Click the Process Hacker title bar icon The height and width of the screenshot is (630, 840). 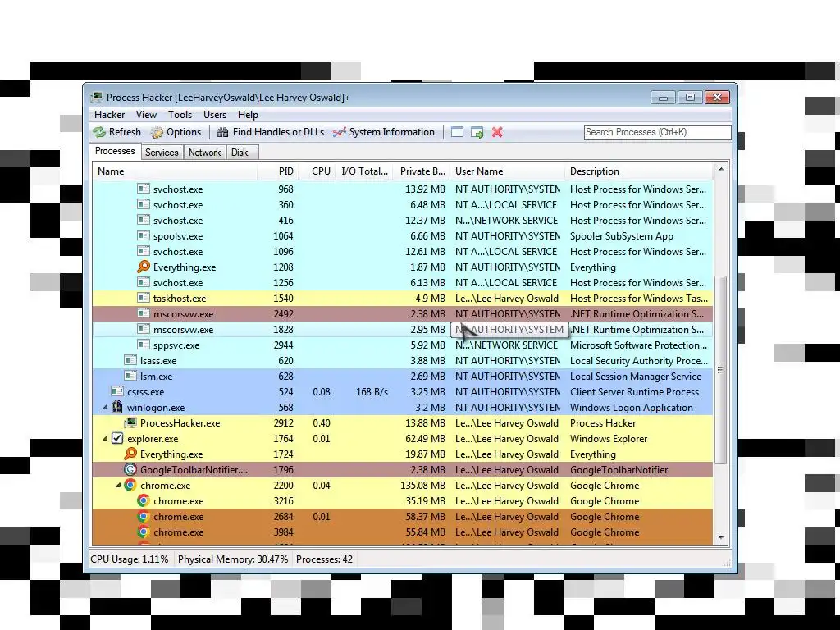pyautogui.click(x=97, y=98)
